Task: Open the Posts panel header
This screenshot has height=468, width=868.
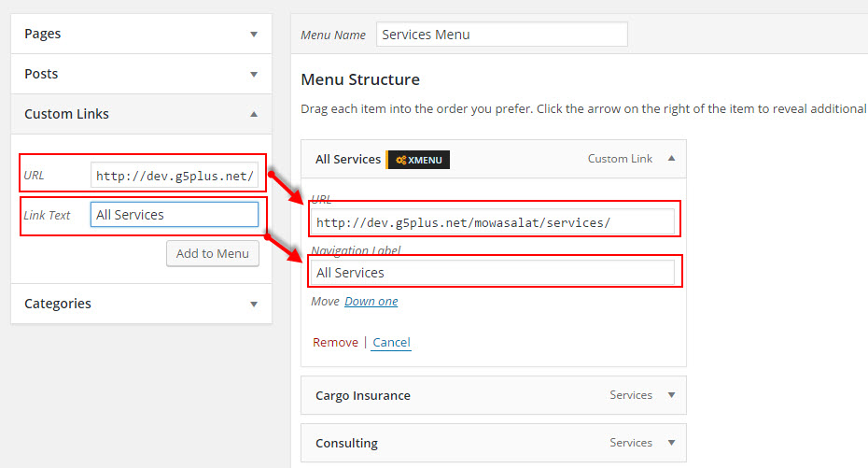Action: click(x=141, y=74)
